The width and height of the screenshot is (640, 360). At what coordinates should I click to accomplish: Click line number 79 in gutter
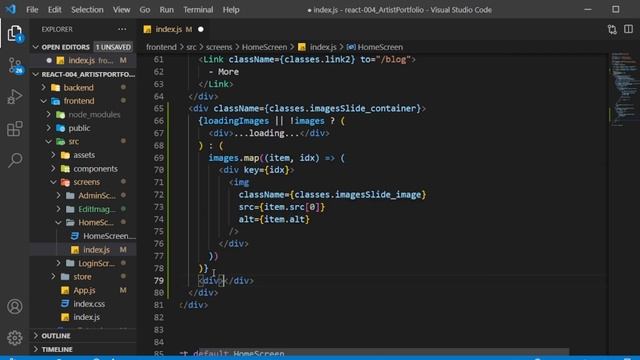pos(158,280)
